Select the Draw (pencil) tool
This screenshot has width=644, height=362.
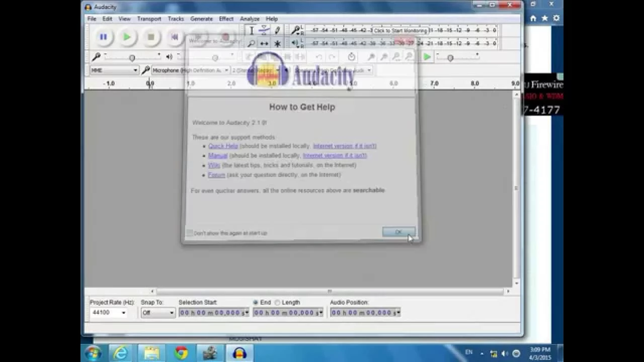pyautogui.click(x=277, y=31)
